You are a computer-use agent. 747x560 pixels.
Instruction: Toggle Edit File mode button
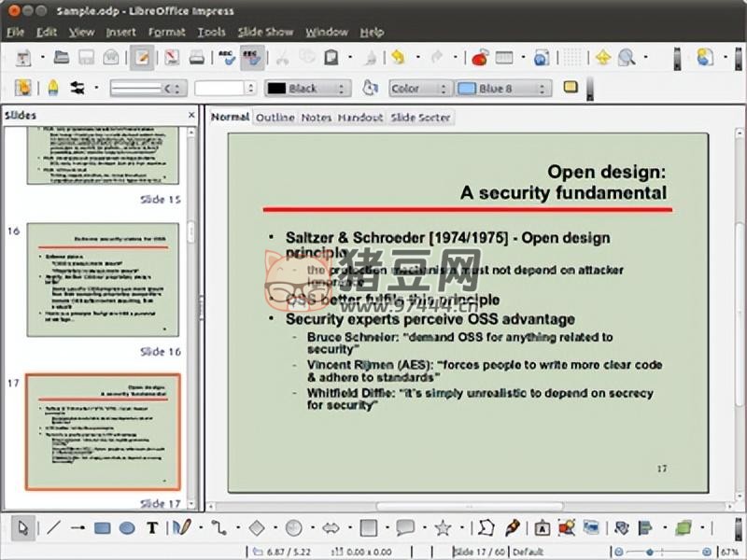coord(142,58)
